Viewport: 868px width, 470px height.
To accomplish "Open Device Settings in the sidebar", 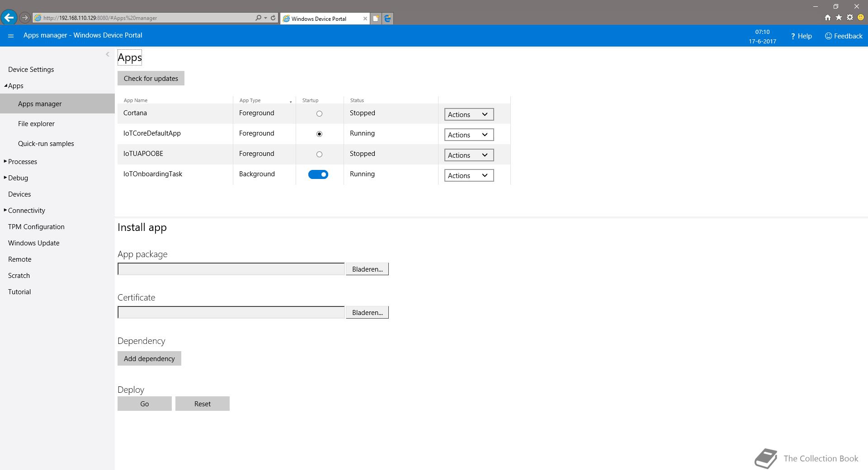I will (31, 70).
